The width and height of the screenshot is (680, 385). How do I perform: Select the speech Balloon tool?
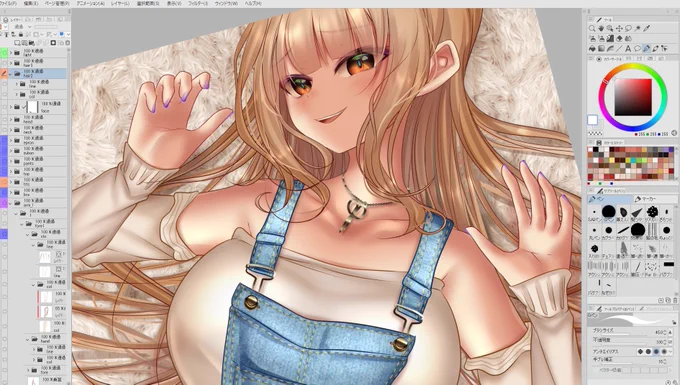(637, 49)
